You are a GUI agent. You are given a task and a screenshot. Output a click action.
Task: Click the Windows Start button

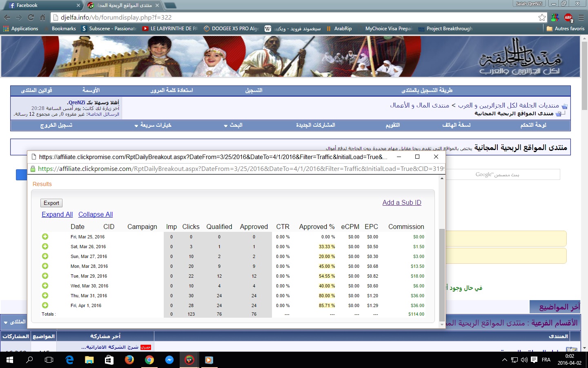[10, 360]
